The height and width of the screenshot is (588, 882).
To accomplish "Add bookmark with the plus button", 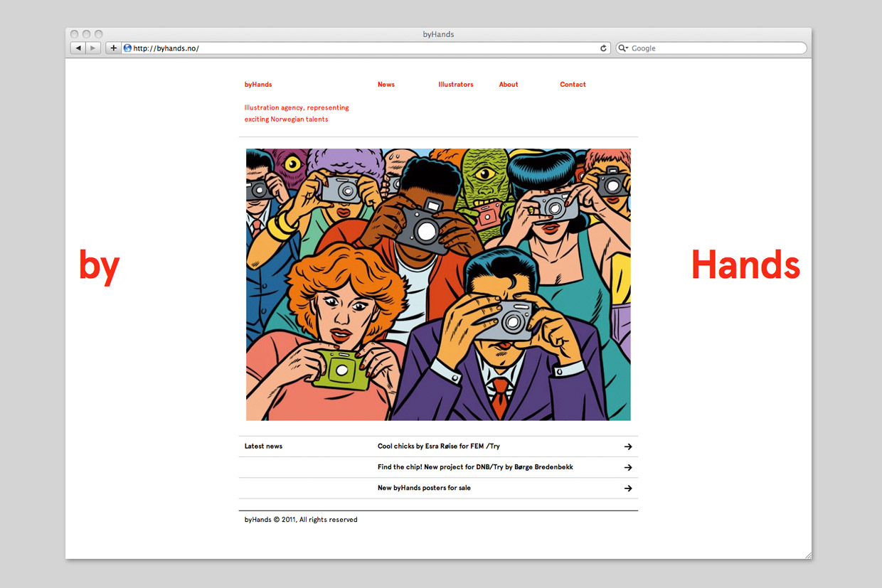I will click(x=113, y=48).
